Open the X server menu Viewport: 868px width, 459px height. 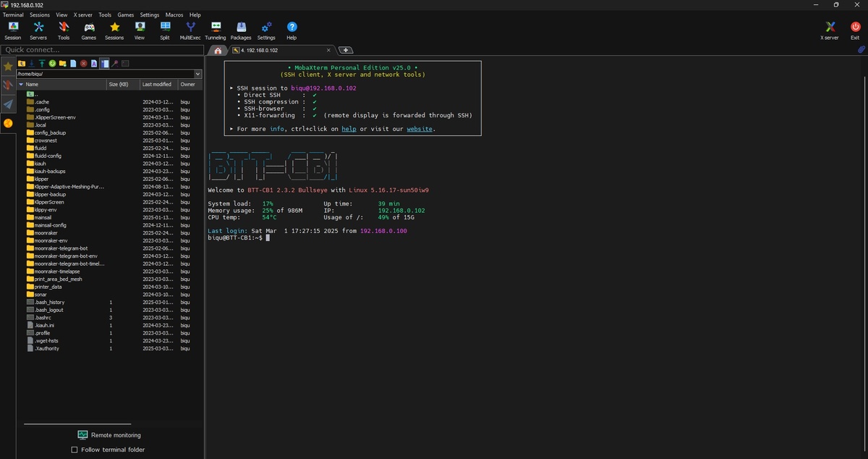(x=82, y=14)
